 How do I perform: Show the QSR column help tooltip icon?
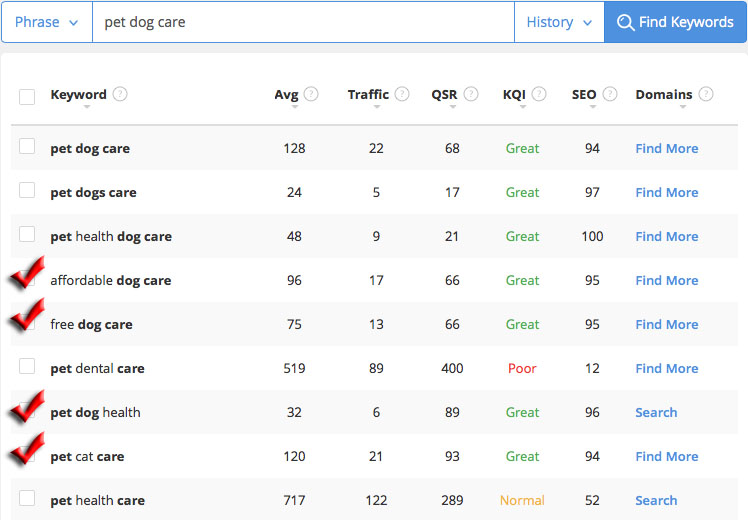(x=471, y=94)
